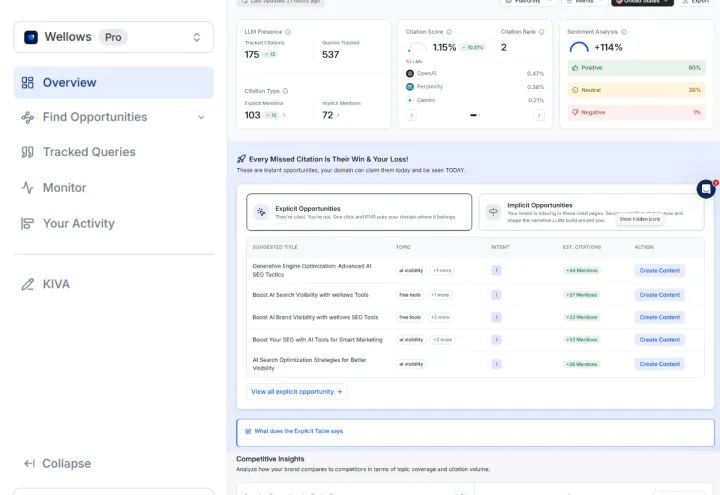Click the rocket icon beside Every Missed Citation
Screen dimensions: 720x495
point(241,159)
